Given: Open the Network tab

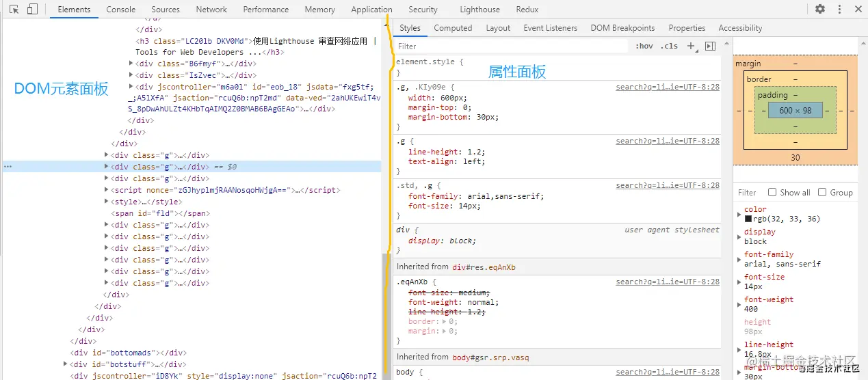Looking at the screenshot, I should pos(211,10).
